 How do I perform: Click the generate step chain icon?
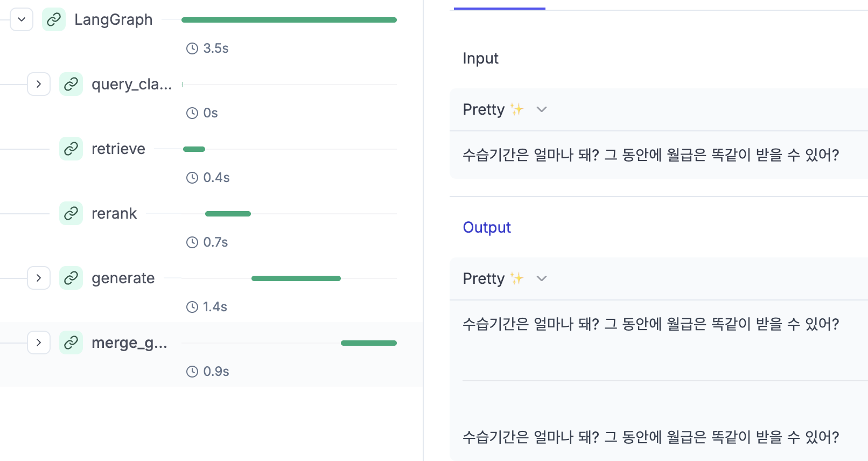click(71, 278)
